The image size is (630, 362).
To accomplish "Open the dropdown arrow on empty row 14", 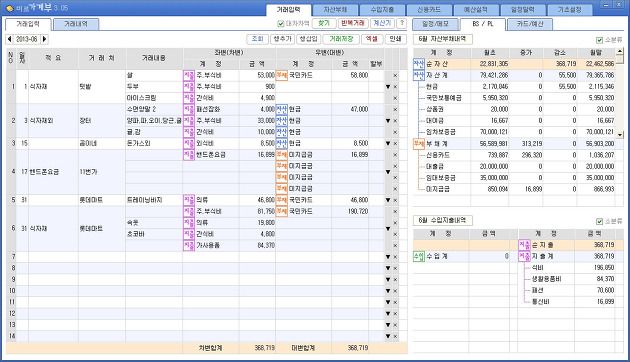I will [x=388, y=336].
